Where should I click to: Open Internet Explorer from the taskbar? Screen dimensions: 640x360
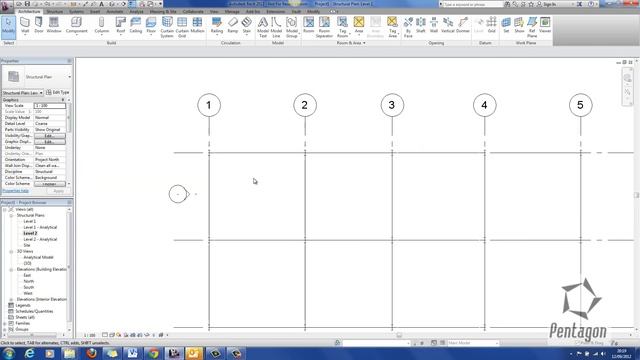point(29,353)
